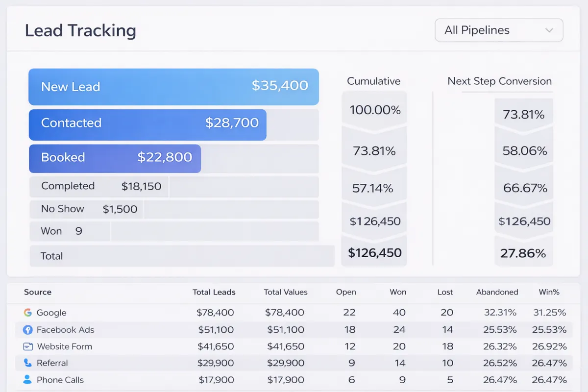
Task: Click the 100.00% cumulative chevron cell
Action: coord(374,110)
